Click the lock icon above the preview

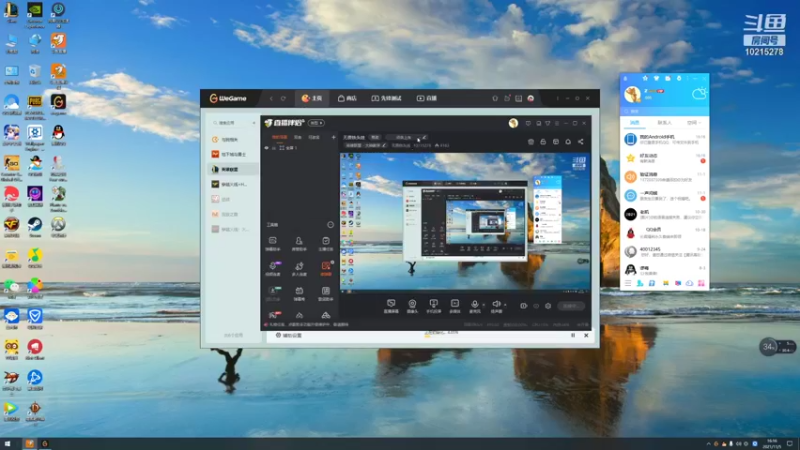coord(543,142)
